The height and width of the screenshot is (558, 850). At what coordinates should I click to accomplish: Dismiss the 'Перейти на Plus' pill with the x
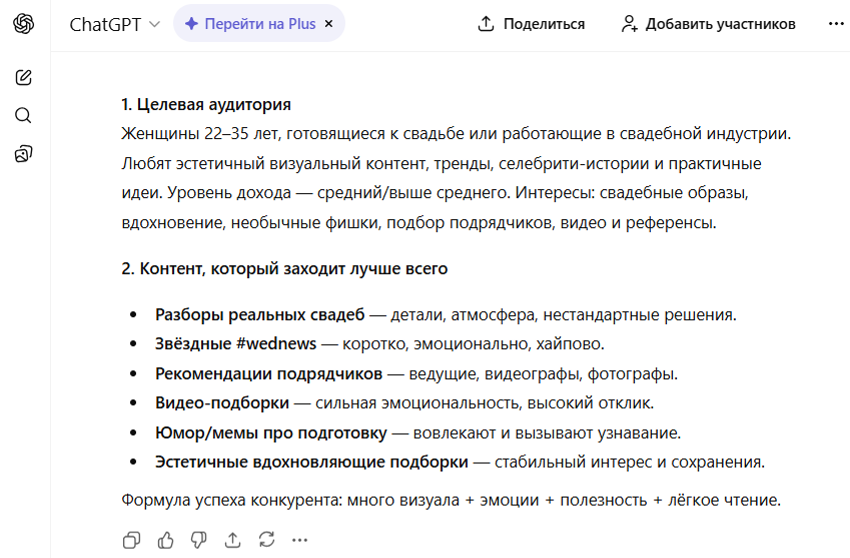[x=329, y=24]
